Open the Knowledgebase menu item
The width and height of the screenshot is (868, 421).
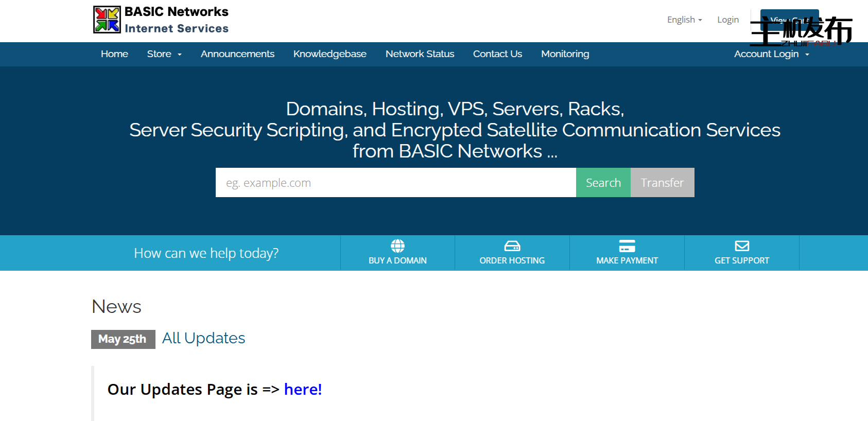click(329, 54)
